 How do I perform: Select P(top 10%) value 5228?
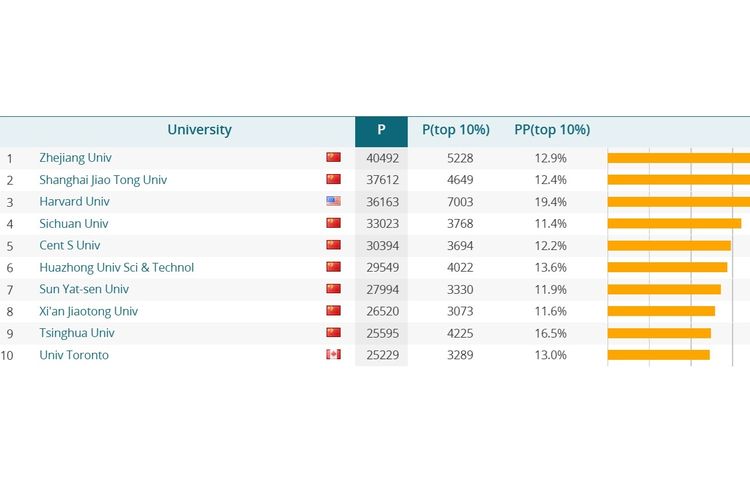point(460,158)
